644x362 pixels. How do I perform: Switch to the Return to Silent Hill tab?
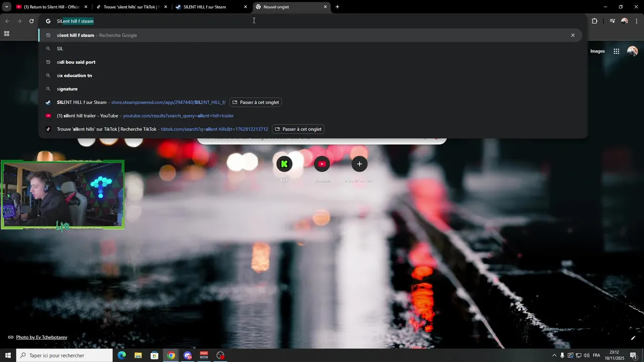(52, 7)
